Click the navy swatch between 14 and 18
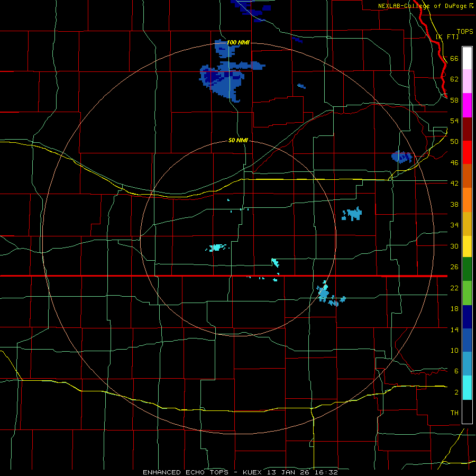 tap(467, 317)
